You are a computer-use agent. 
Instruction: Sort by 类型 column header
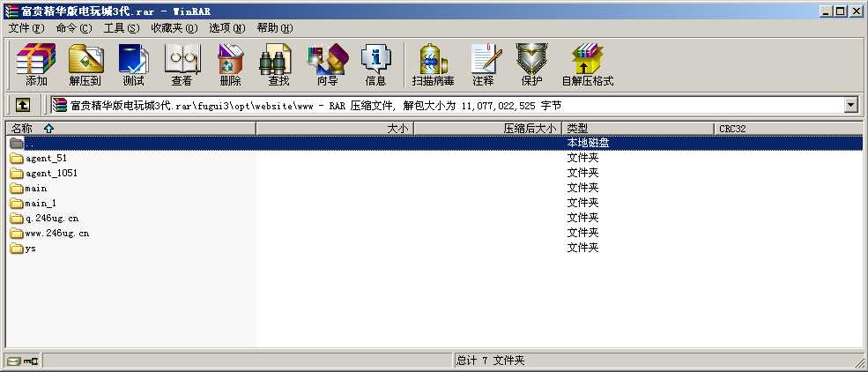pyautogui.click(x=638, y=129)
